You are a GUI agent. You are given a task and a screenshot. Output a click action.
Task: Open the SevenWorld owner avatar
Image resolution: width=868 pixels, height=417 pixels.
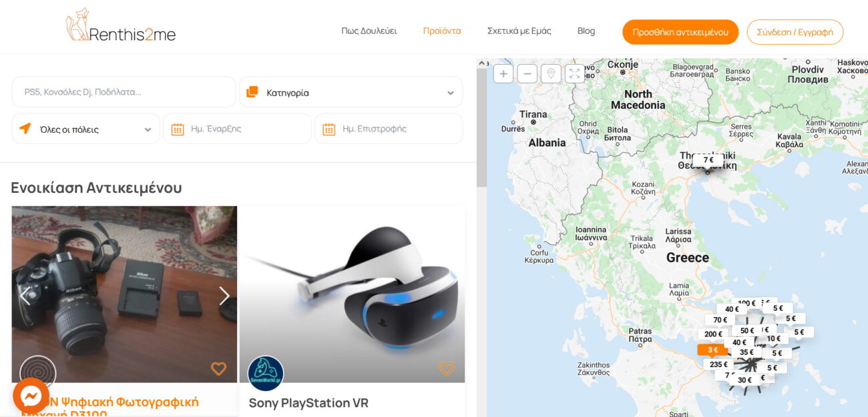pos(266,374)
